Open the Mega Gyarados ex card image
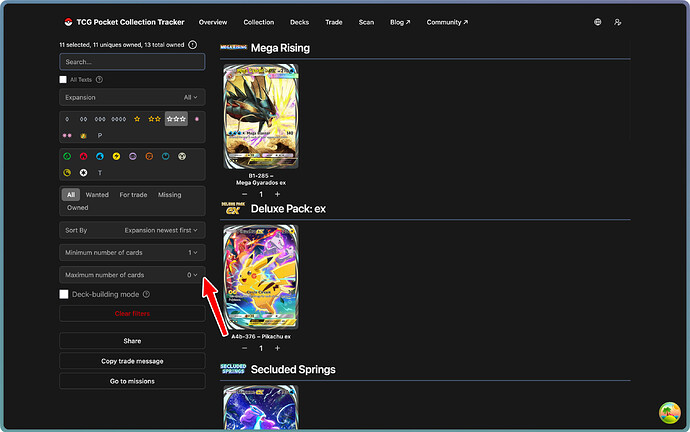 point(261,117)
